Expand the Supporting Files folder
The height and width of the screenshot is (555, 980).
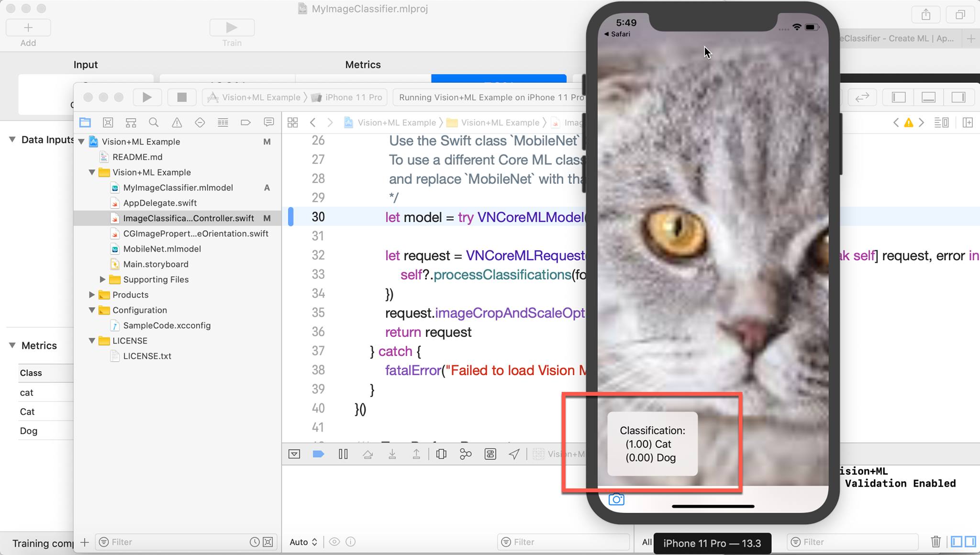click(x=102, y=279)
